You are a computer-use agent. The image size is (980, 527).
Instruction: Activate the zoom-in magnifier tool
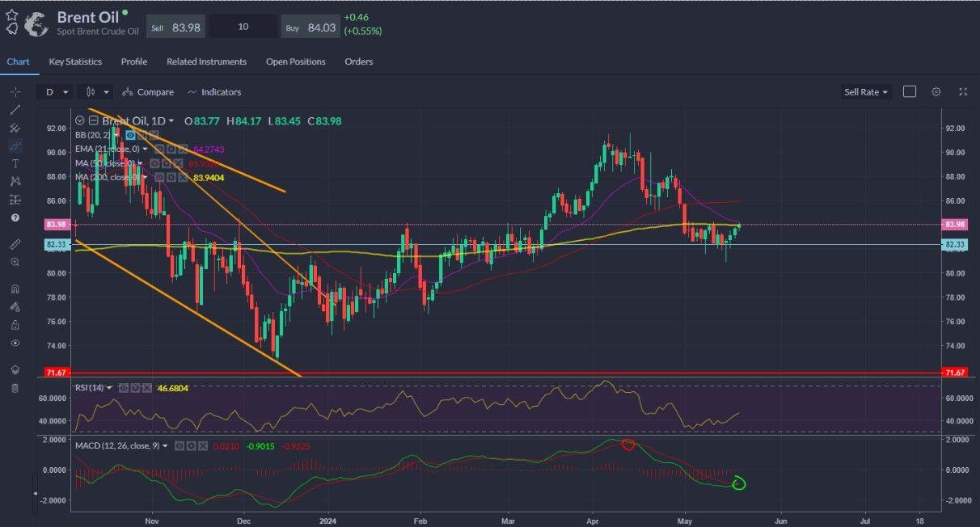[x=15, y=262]
